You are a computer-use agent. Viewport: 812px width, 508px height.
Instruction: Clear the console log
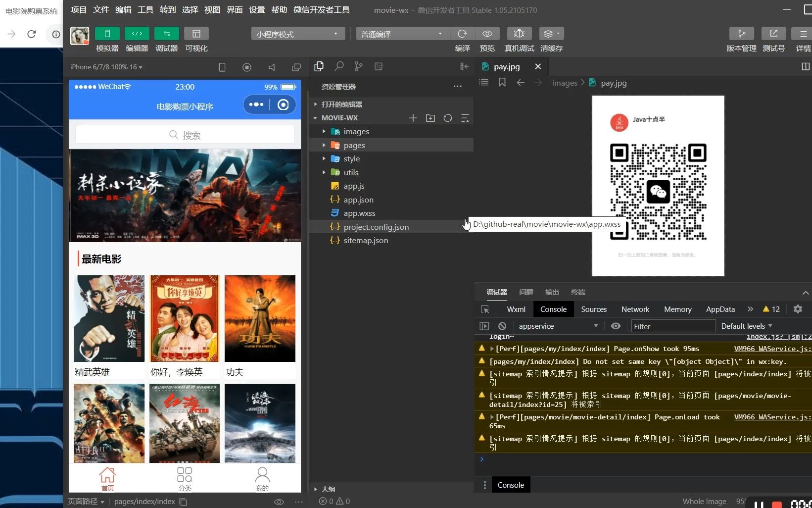[x=502, y=326]
